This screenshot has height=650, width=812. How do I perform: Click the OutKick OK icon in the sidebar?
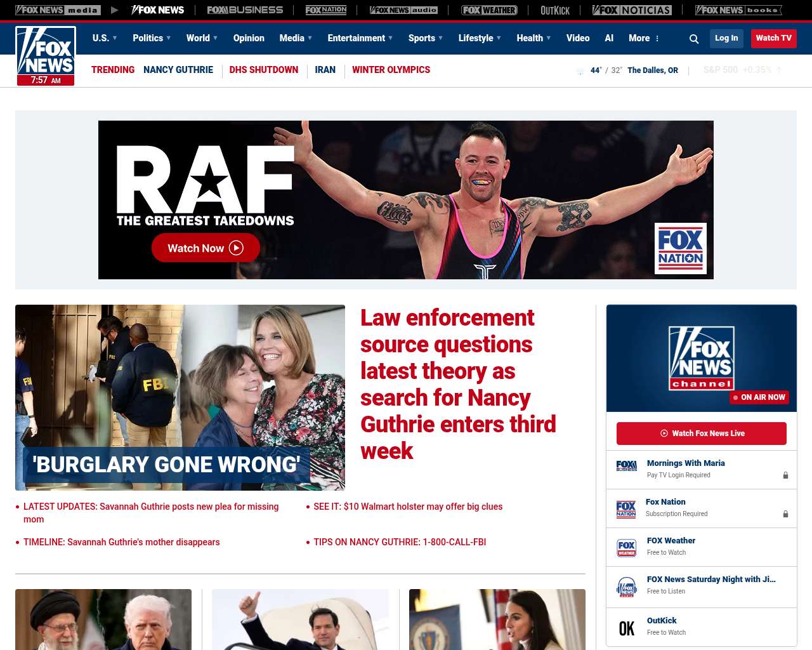(626, 628)
